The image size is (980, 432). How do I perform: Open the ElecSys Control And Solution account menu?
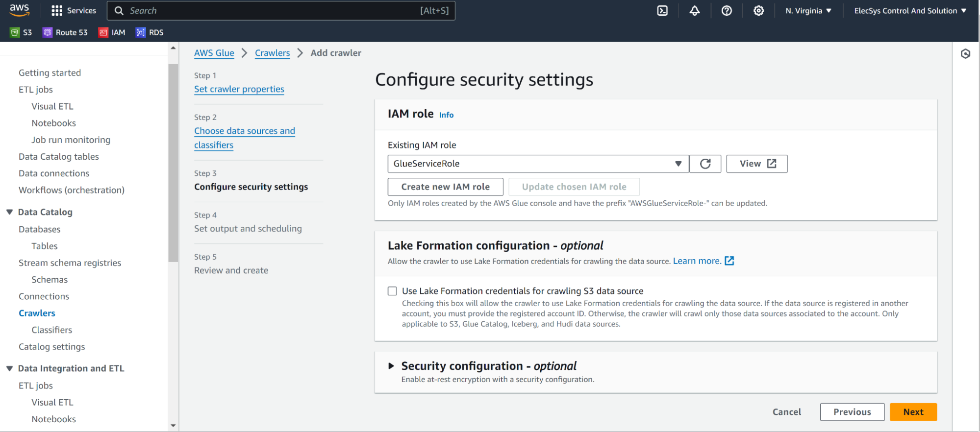(x=910, y=10)
